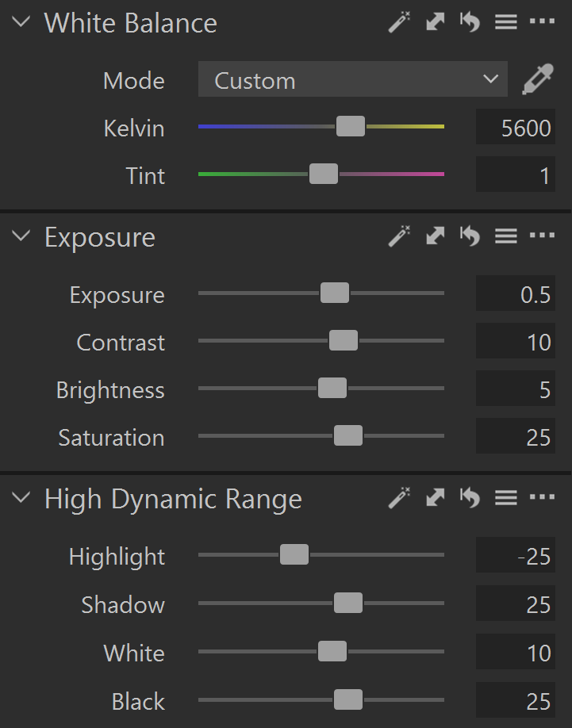The height and width of the screenshot is (728, 572).
Task: Click the Kelvin value field showing 5600
Action: pyautogui.click(x=516, y=128)
